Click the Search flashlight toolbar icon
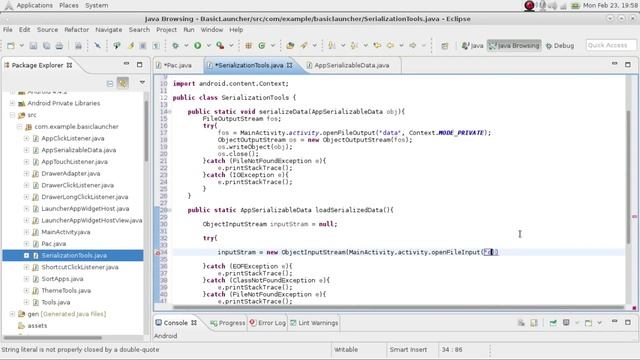 tap(304, 46)
